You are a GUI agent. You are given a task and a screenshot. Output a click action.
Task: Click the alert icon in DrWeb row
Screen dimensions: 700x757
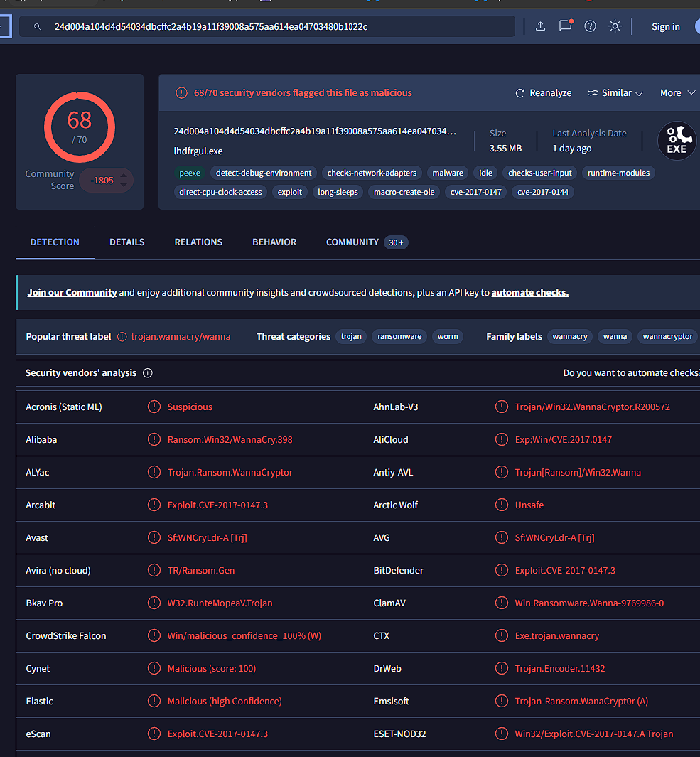[502, 668]
